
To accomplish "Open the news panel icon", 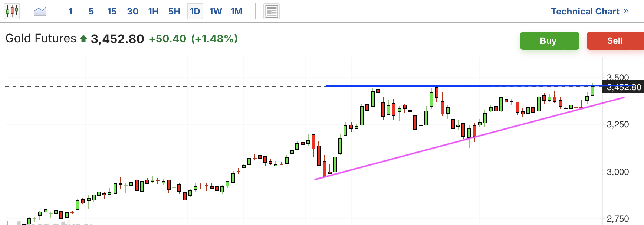I will tap(272, 11).
